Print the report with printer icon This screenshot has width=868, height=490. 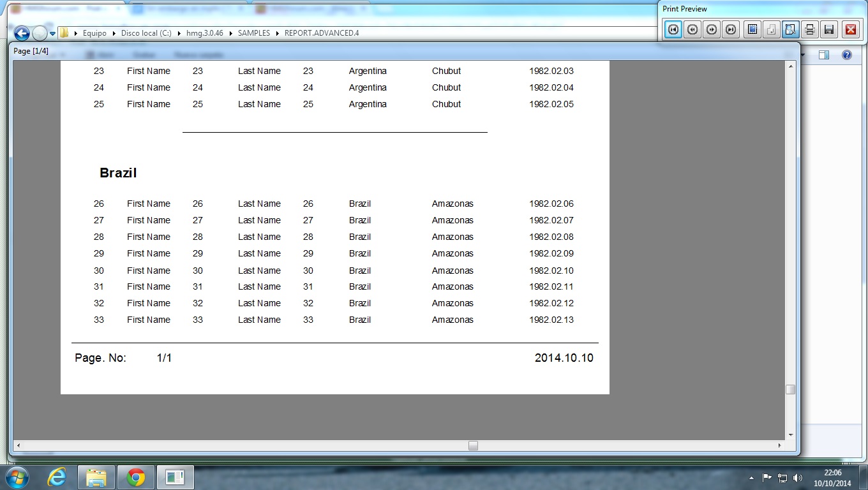tap(810, 29)
